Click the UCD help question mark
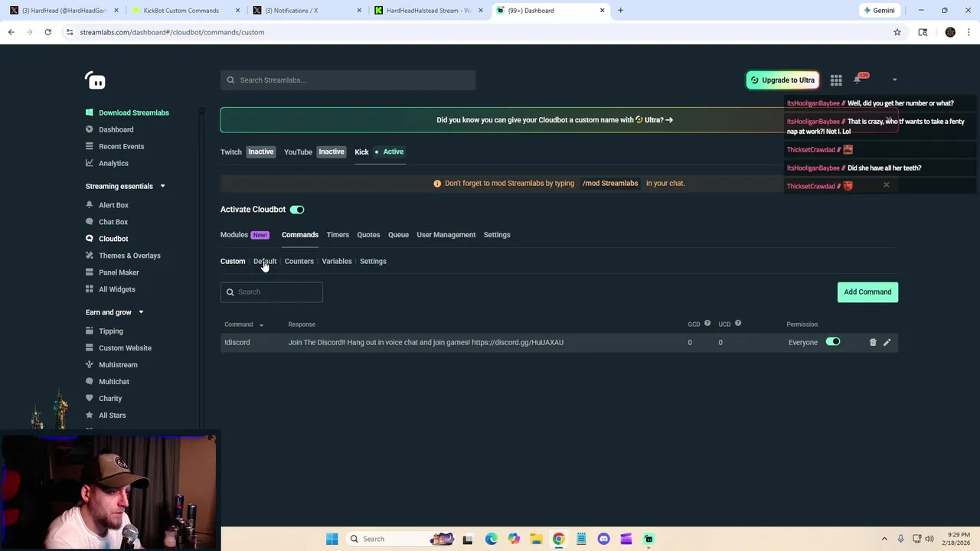 (738, 323)
